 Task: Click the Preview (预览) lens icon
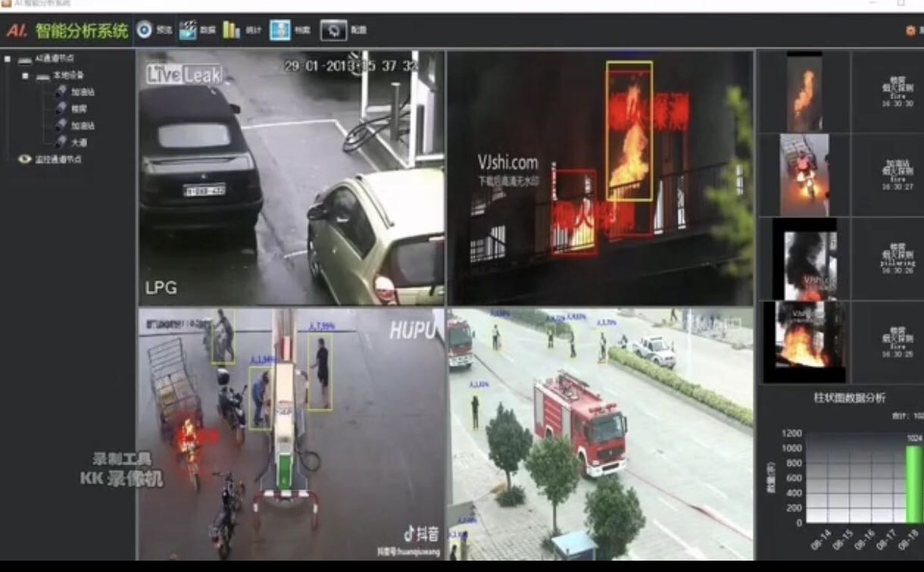click(x=144, y=30)
